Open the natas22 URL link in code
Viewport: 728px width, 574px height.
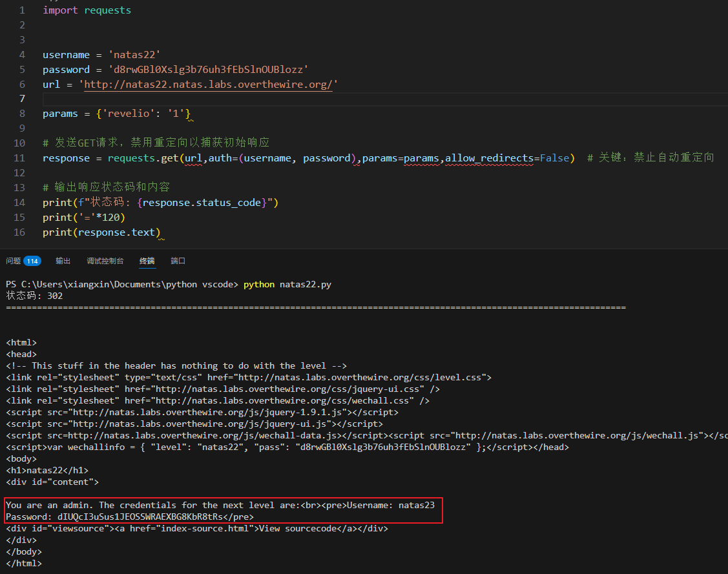pyautogui.click(x=208, y=85)
